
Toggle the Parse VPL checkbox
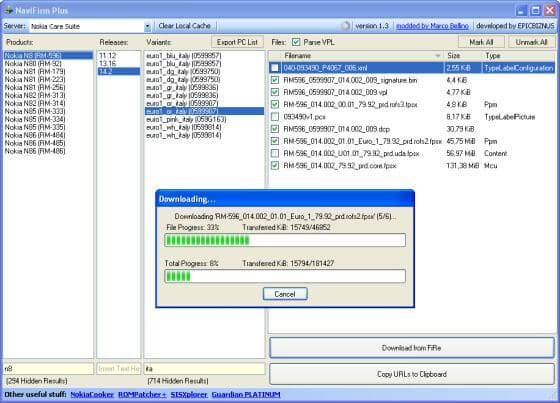click(296, 42)
